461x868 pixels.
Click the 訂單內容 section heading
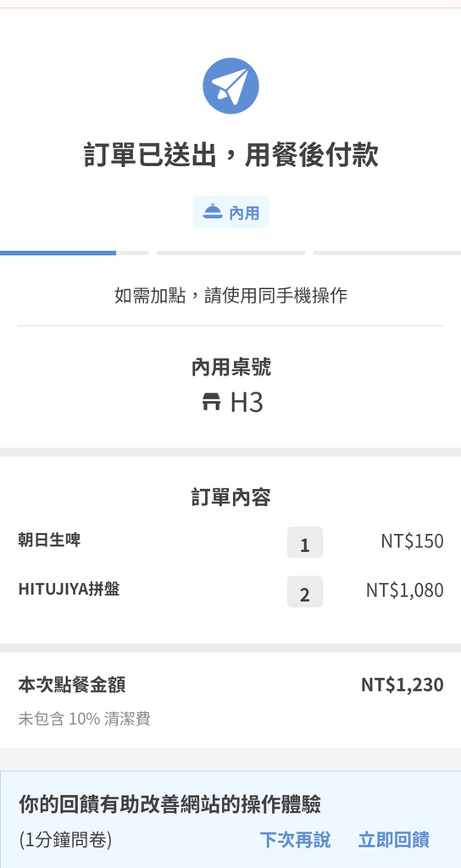click(230, 498)
